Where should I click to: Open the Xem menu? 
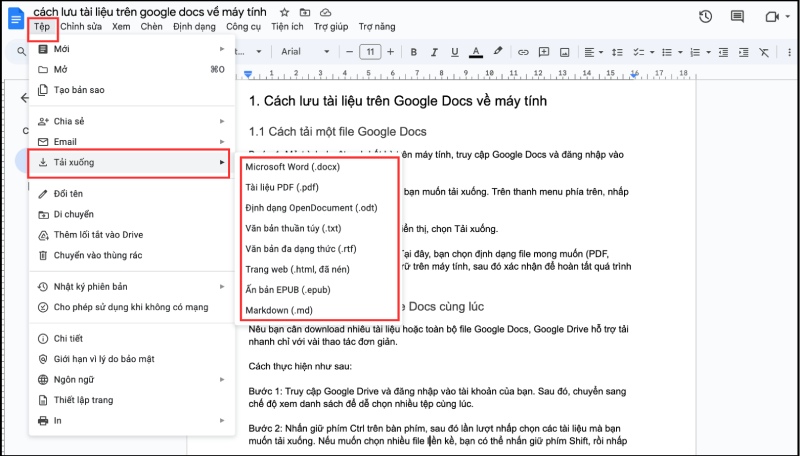121,27
